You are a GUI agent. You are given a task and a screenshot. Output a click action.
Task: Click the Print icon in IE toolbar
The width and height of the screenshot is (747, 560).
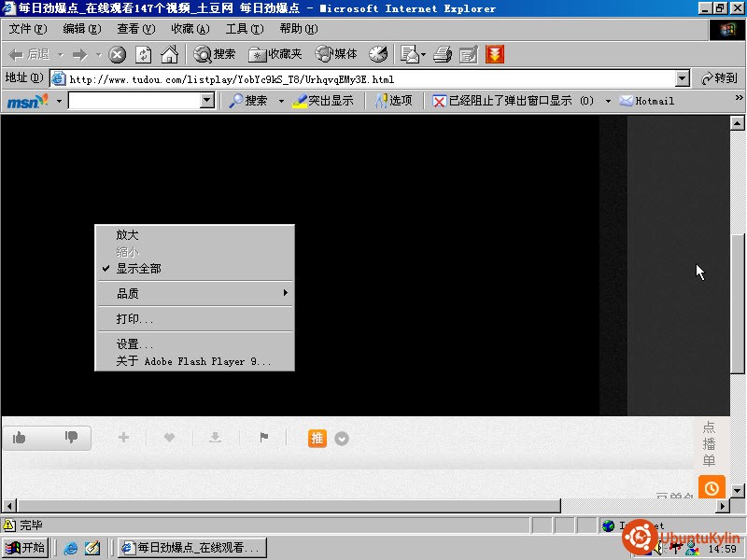pyautogui.click(x=443, y=54)
